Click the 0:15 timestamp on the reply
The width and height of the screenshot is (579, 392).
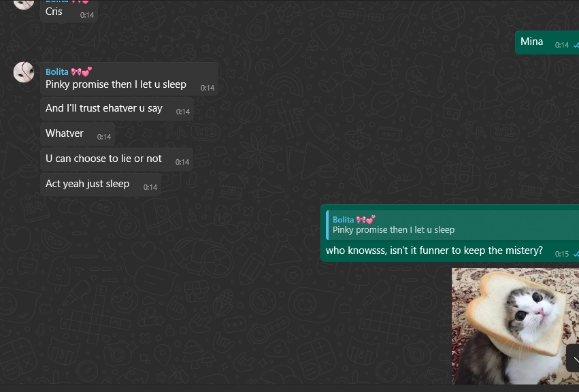tap(561, 254)
